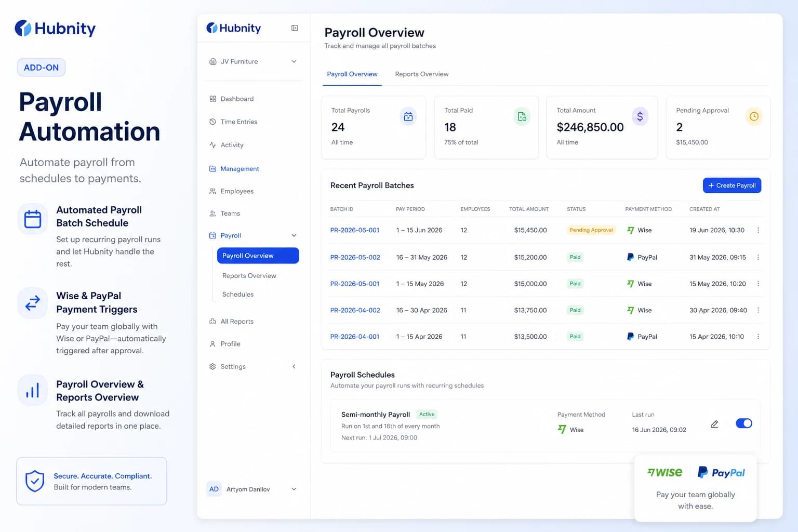Click Pending Approval clock icon
The width and height of the screenshot is (798, 532).
point(754,116)
